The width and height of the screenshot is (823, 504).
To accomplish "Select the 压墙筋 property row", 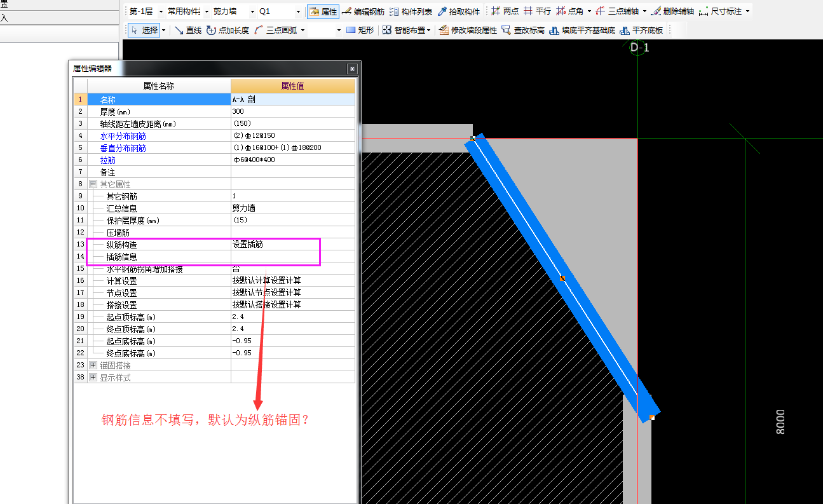I will [159, 232].
